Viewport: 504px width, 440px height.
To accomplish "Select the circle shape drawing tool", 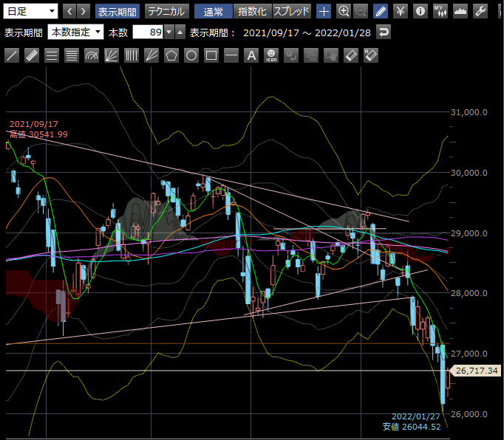I will click(191, 55).
